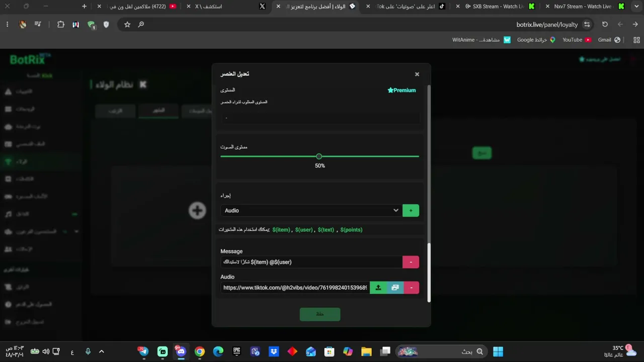644x362 pixels.
Task: Bookmark this page with the star icon
Action: pos(127,24)
